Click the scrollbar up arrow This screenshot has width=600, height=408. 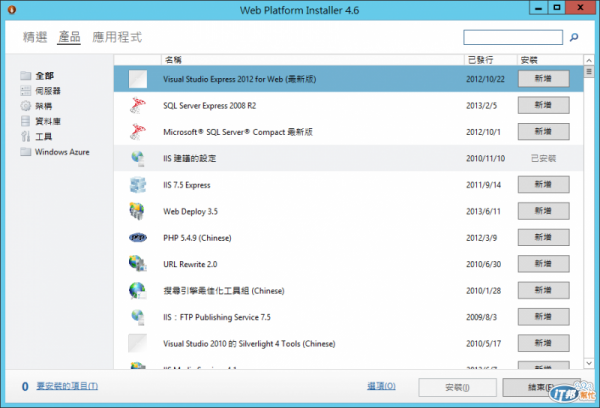pos(589,60)
